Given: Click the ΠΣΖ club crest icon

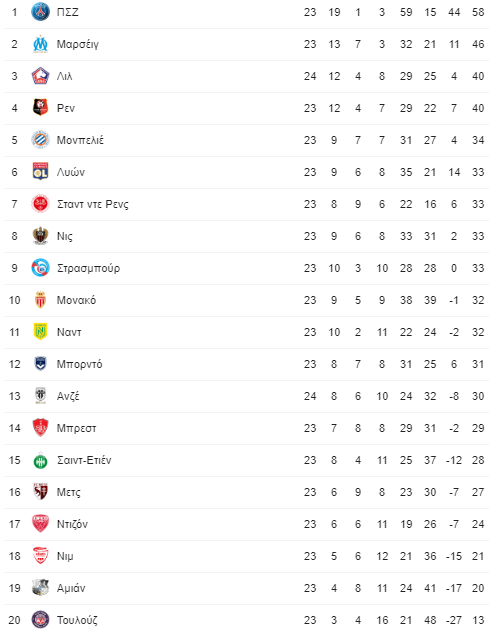Looking at the screenshot, I should click(41, 12).
